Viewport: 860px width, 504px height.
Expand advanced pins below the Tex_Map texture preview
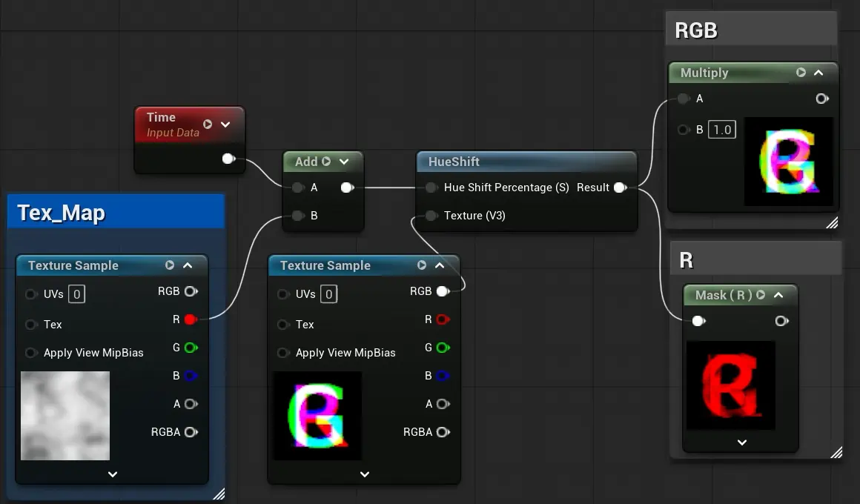pyautogui.click(x=113, y=474)
